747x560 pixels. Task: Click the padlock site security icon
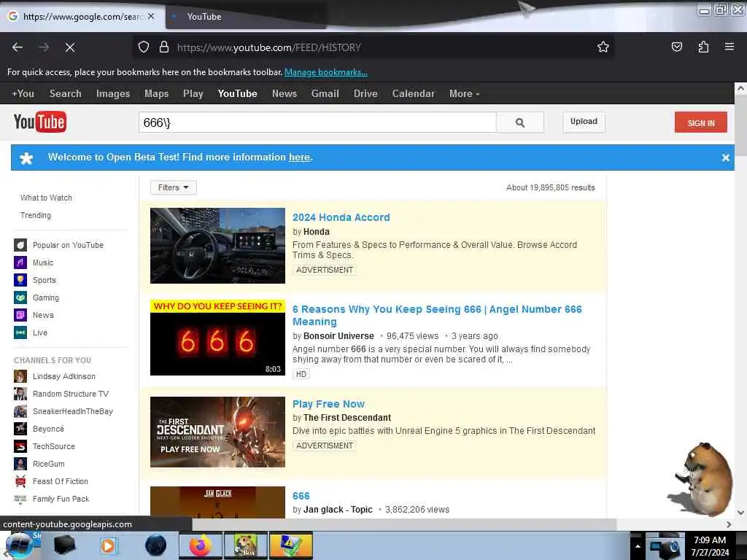coord(164,47)
